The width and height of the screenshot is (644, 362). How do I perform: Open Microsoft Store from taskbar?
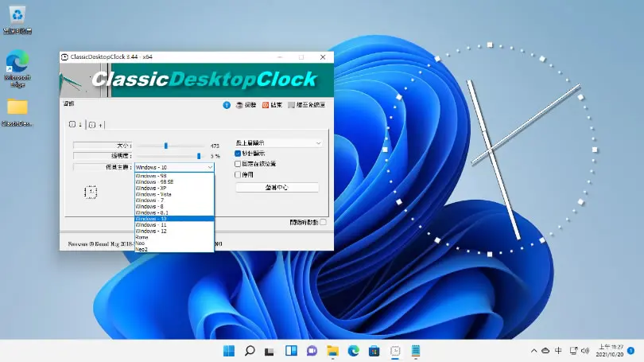374,351
